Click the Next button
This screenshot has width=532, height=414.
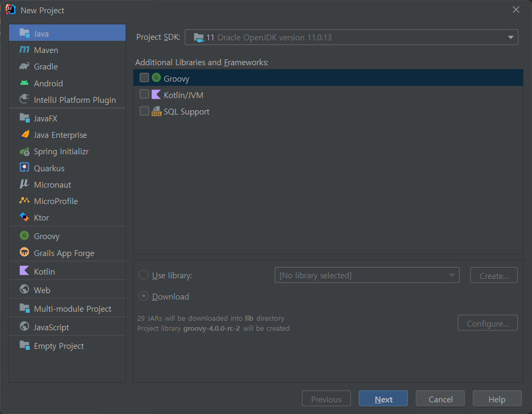pos(384,399)
